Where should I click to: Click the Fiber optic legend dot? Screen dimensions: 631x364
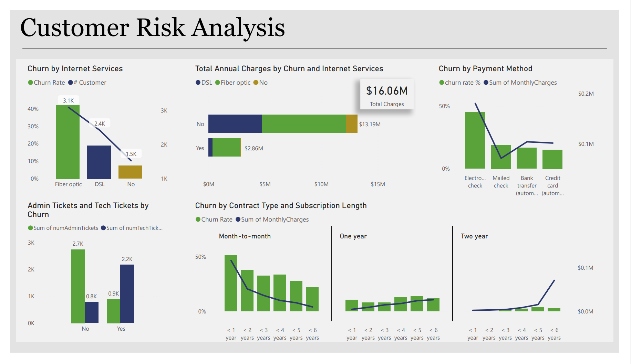[x=218, y=83]
